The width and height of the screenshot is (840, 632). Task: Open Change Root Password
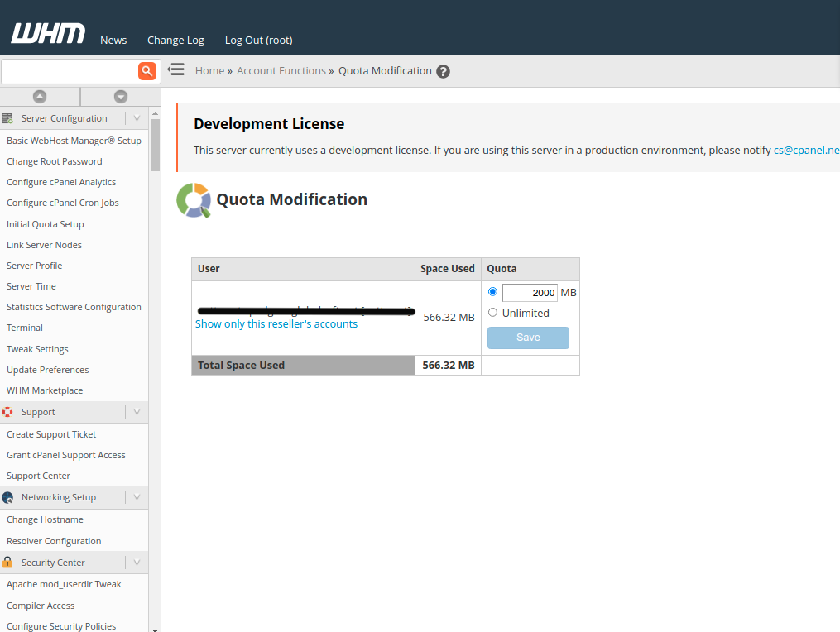tap(54, 161)
